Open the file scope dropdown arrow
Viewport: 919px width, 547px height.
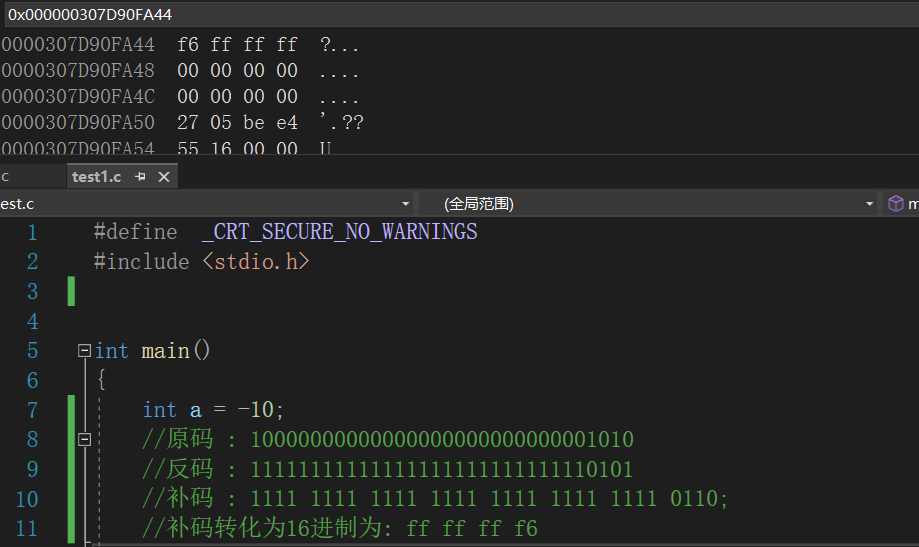(405, 204)
